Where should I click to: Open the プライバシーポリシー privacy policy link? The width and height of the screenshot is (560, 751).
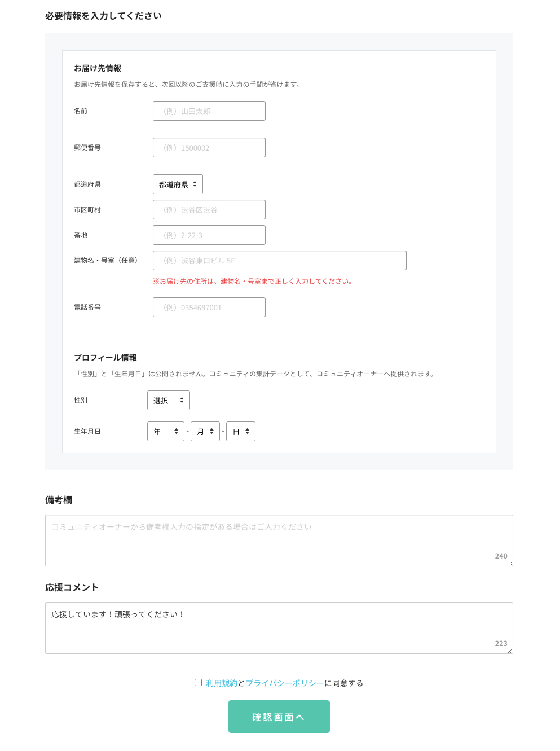coord(285,683)
